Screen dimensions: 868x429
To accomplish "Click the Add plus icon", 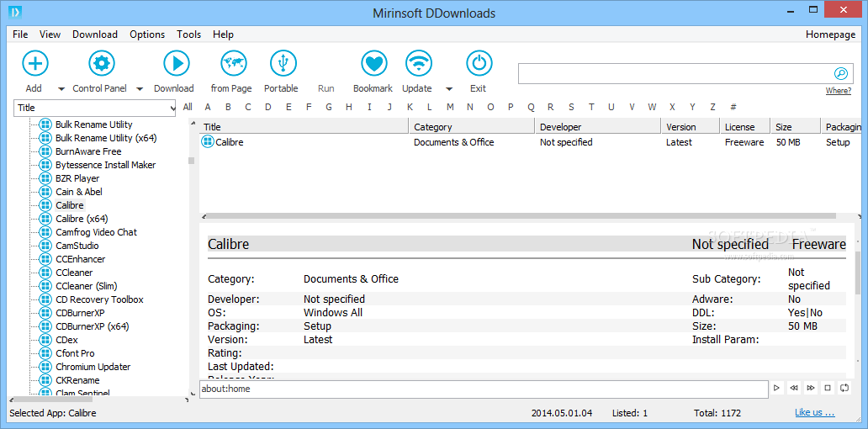I will tap(34, 63).
